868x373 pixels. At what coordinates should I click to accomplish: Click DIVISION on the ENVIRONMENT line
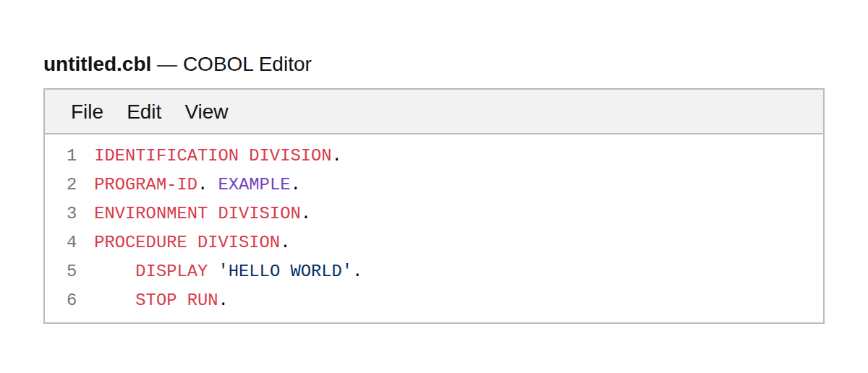point(259,213)
